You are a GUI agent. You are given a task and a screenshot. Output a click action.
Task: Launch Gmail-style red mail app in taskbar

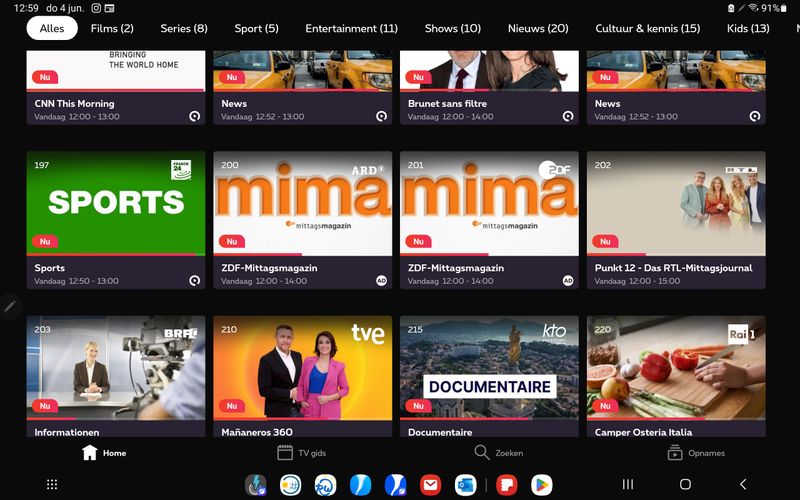click(x=431, y=485)
